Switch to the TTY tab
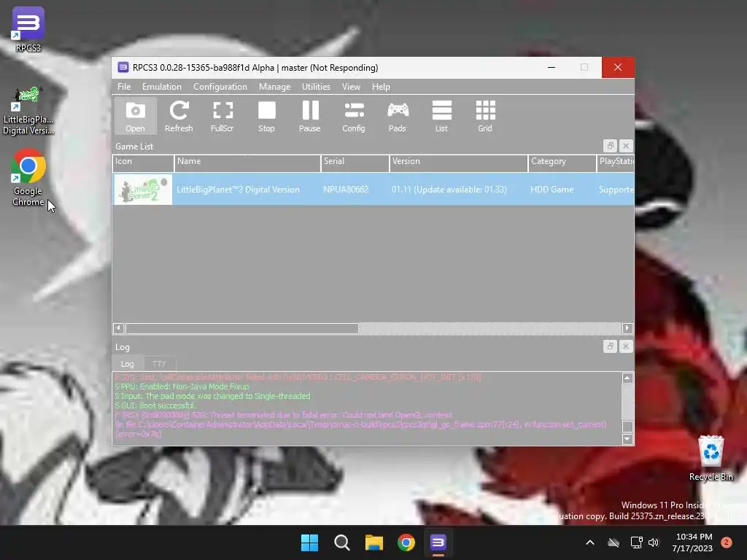The image size is (747, 560). click(x=160, y=365)
